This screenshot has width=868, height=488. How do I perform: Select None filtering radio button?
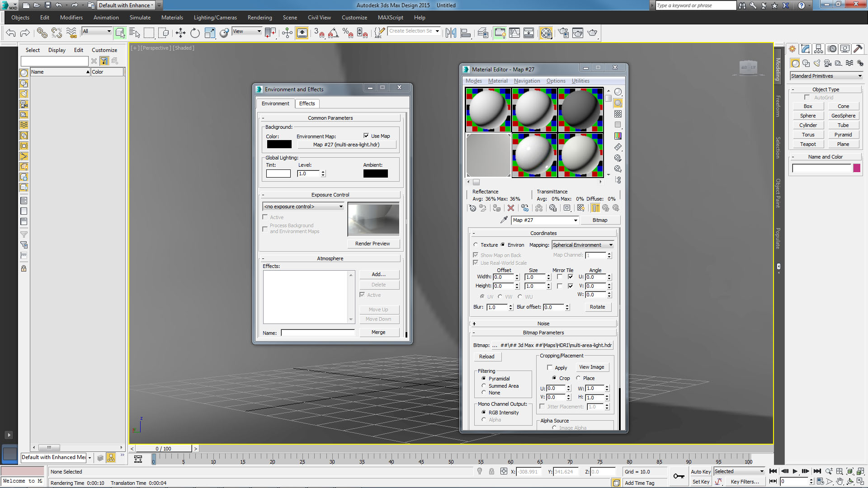tap(484, 392)
